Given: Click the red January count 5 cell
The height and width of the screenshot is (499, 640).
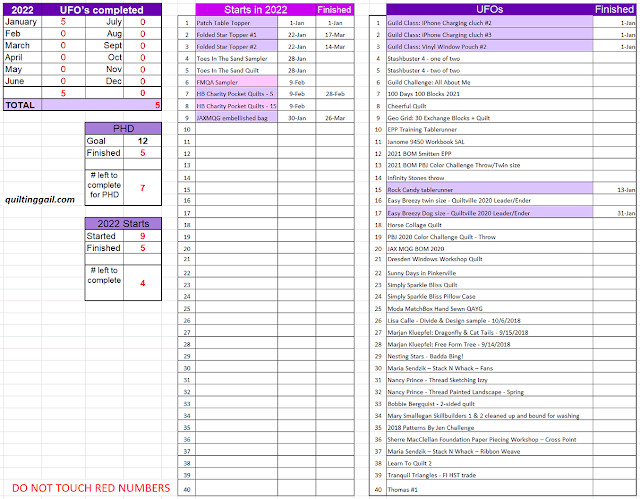Looking at the screenshot, I should click(x=63, y=22).
